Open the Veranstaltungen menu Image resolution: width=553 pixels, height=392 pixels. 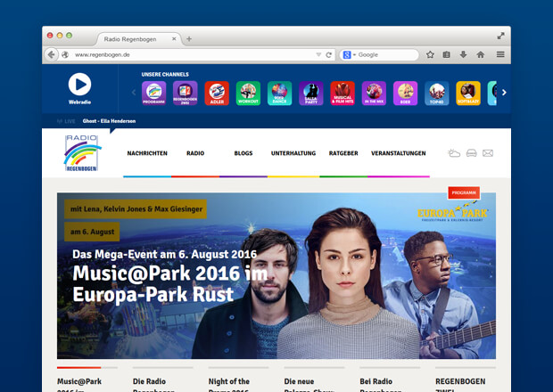click(399, 153)
